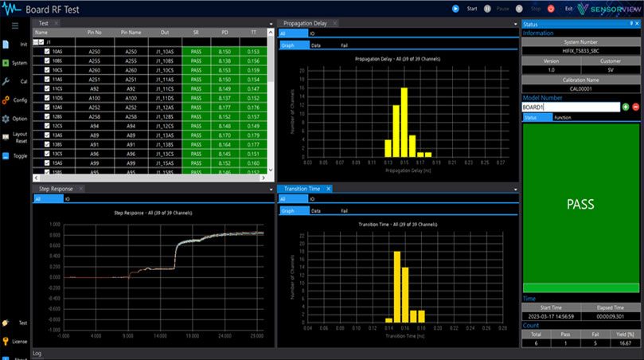The height and width of the screenshot is (360, 644).
Task: Pin the Status panel
Action: (x=631, y=24)
